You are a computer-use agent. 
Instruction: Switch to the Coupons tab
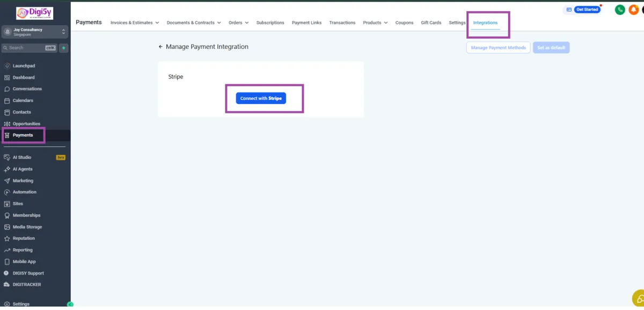[x=404, y=23]
